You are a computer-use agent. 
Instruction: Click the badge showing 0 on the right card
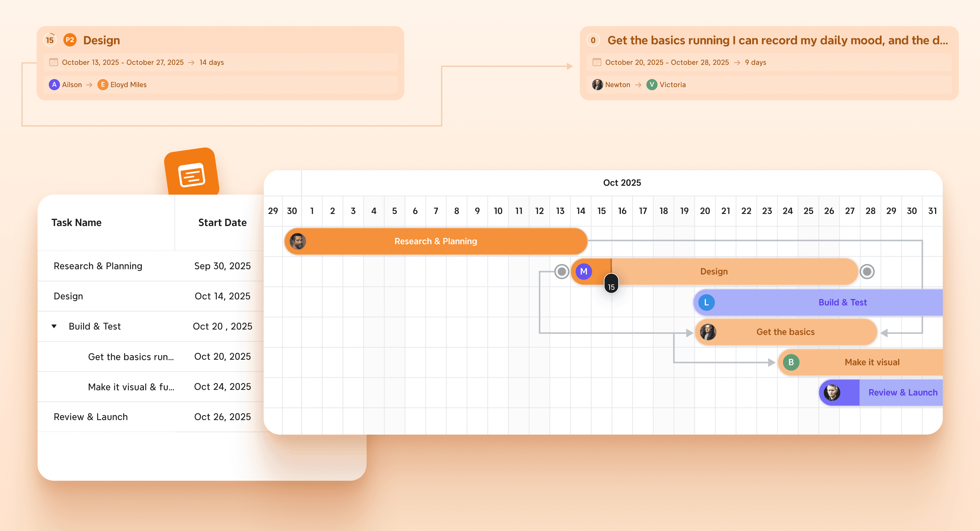coord(593,39)
